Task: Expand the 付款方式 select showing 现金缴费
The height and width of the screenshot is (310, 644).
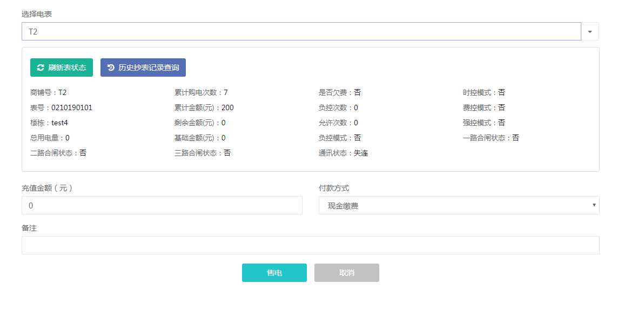Action: point(459,205)
